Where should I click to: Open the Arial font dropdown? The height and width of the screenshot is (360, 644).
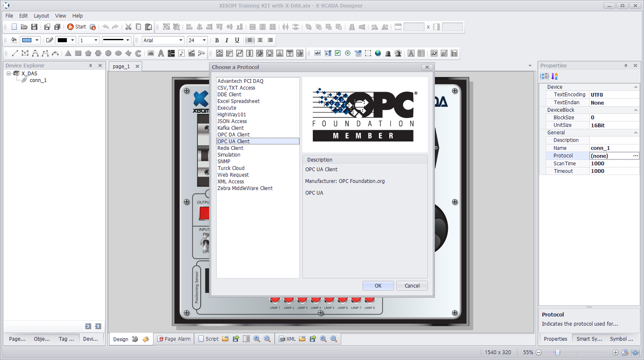pos(181,40)
